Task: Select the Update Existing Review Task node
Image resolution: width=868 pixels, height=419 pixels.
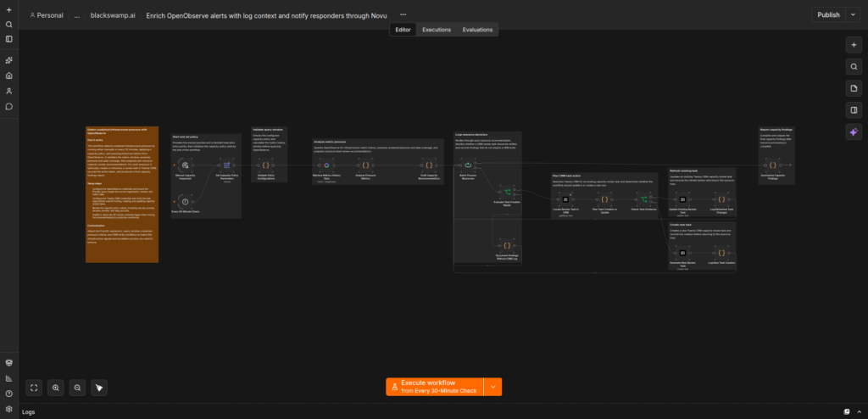Action: coord(682,199)
